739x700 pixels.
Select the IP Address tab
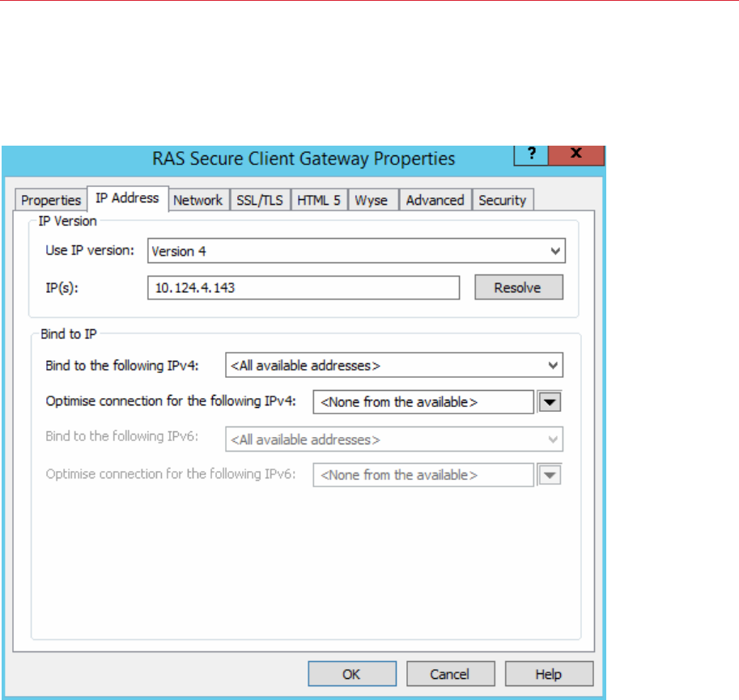pyautogui.click(x=127, y=198)
